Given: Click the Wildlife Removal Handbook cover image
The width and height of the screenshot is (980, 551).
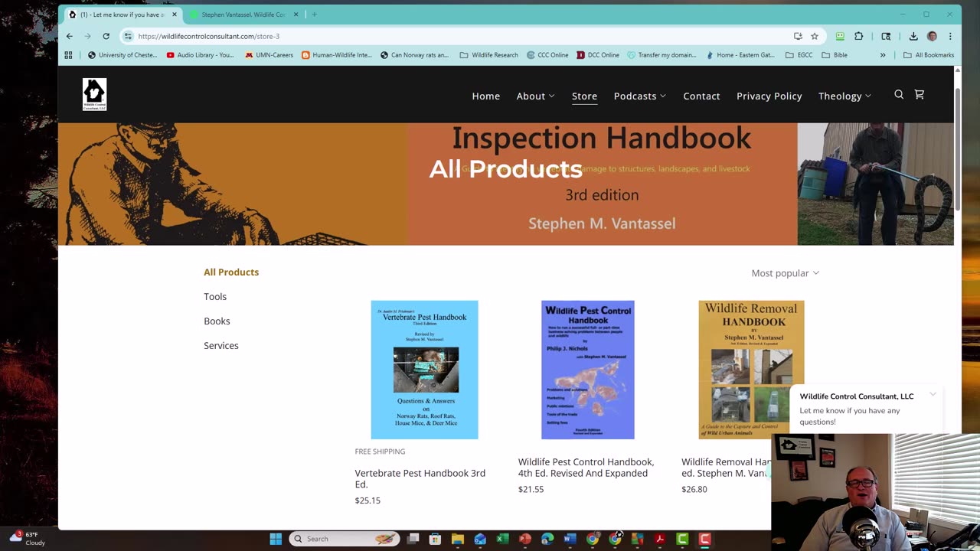Looking at the screenshot, I should pyautogui.click(x=750, y=370).
